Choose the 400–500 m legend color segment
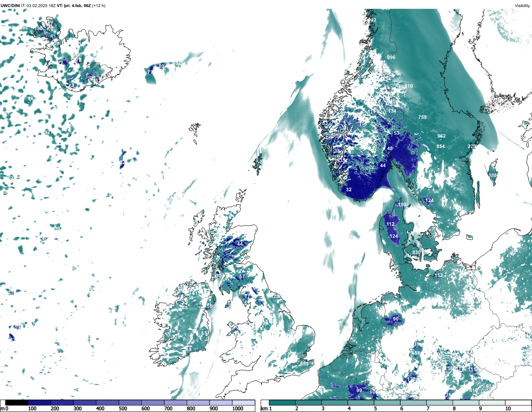 (108, 402)
